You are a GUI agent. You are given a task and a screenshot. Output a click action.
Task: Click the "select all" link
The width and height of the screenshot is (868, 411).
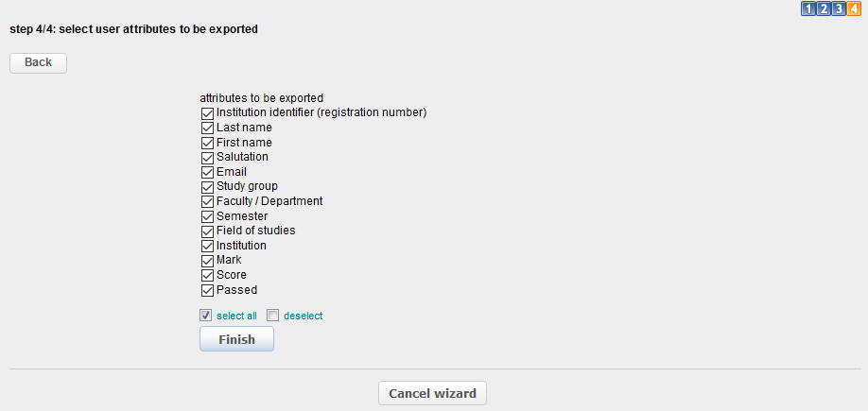point(236,316)
